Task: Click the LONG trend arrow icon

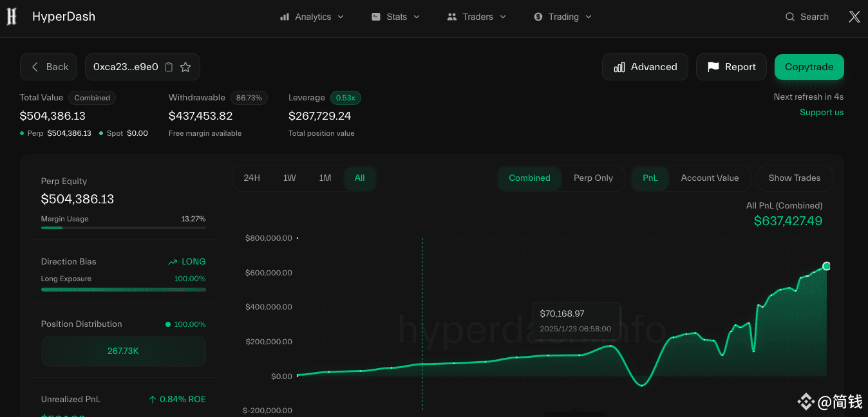Action: click(173, 262)
